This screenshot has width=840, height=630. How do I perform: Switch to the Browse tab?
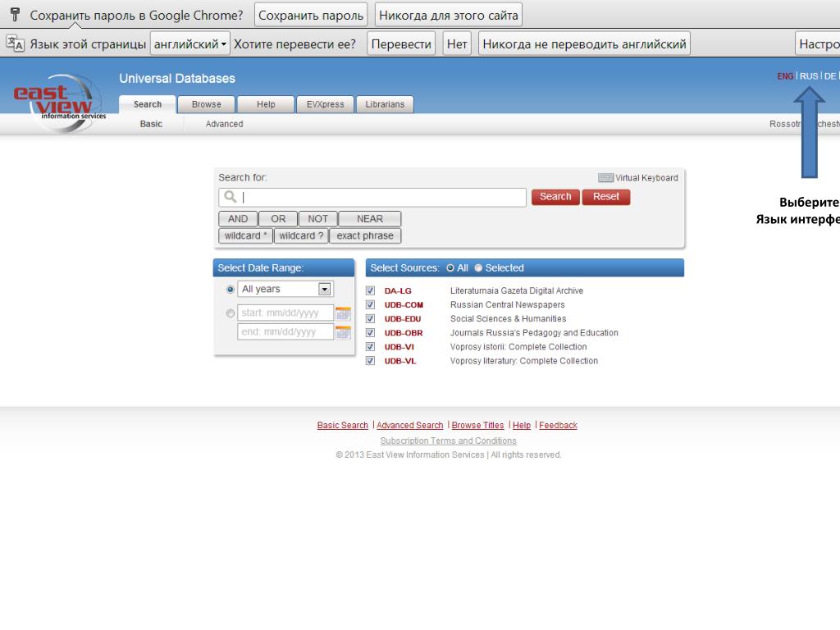click(x=206, y=104)
